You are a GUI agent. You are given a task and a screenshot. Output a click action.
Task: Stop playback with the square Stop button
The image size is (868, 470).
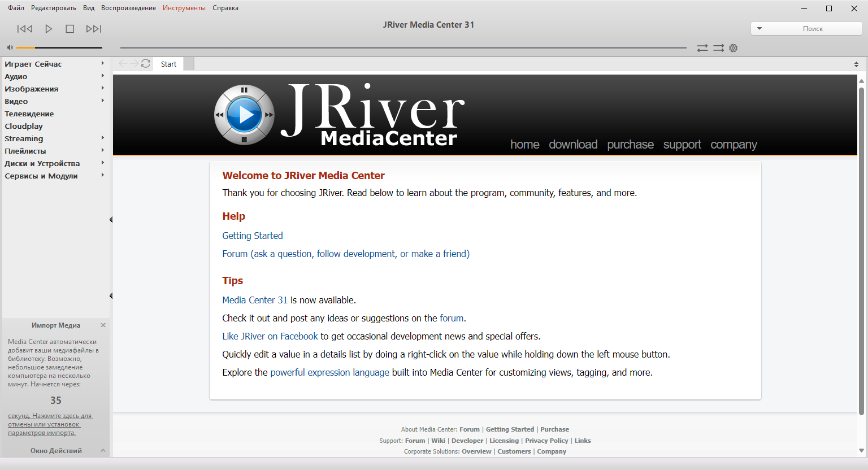tap(70, 29)
